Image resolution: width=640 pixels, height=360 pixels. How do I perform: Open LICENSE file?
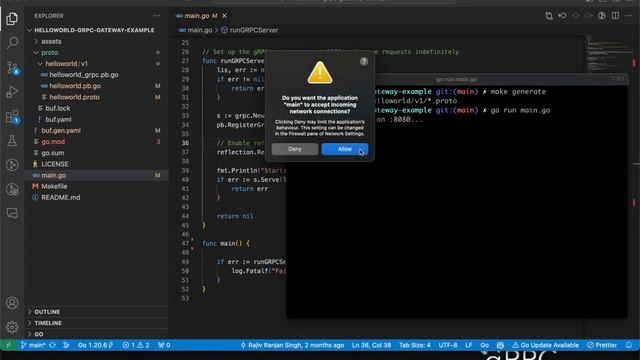(55, 164)
